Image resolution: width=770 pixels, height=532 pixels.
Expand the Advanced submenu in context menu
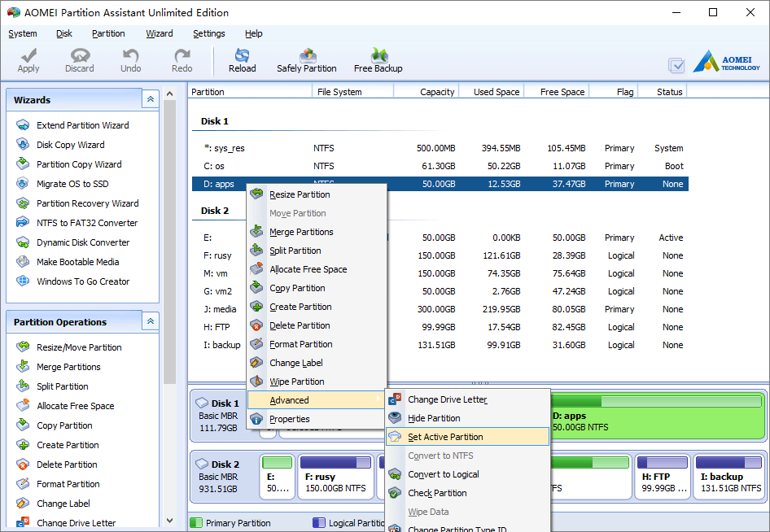click(x=317, y=400)
